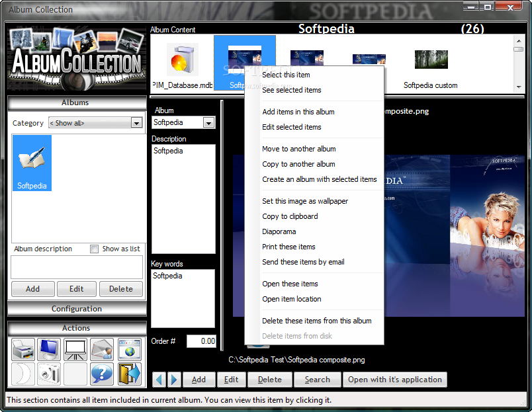
Task: Click the exit door icon
Action: coord(130,374)
